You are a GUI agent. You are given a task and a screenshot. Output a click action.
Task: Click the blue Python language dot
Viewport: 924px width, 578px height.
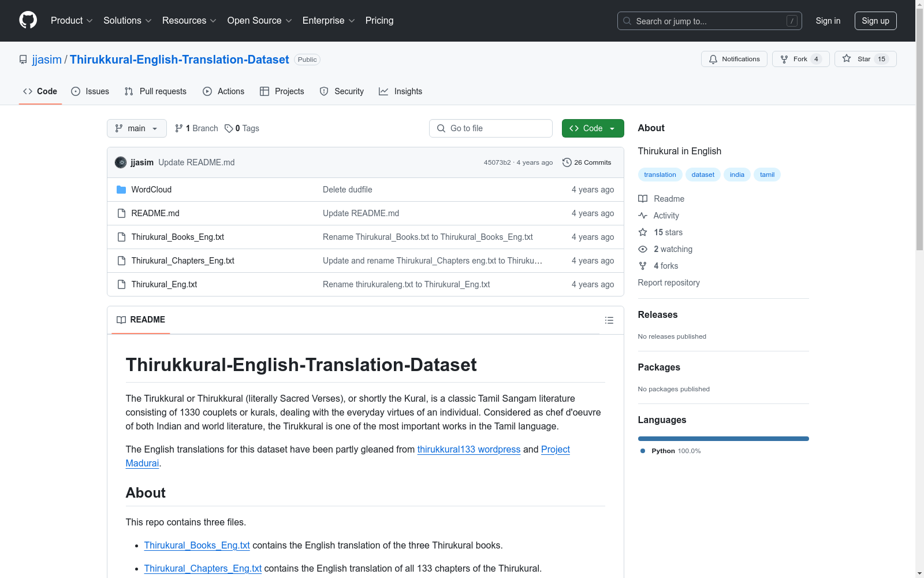(x=643, y=451)
